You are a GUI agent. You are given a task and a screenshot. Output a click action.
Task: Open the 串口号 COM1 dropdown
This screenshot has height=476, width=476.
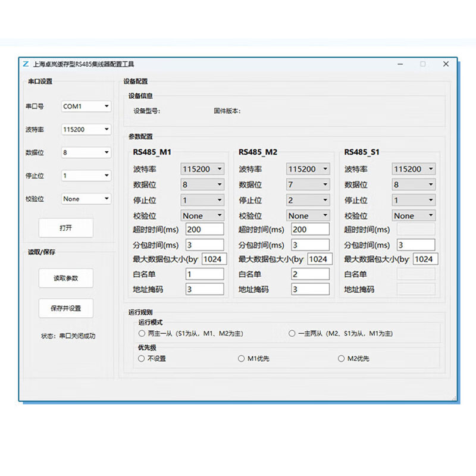[x=86, y=107]
